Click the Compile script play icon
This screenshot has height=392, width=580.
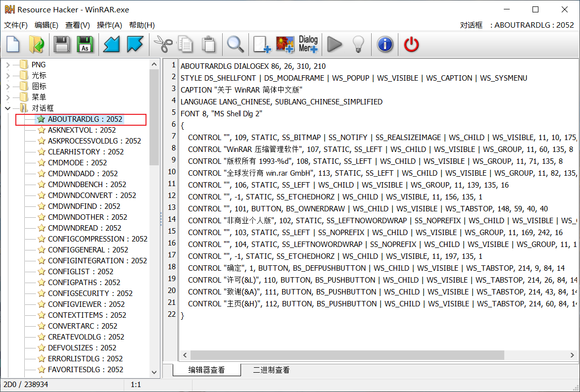tap(335, 45)
